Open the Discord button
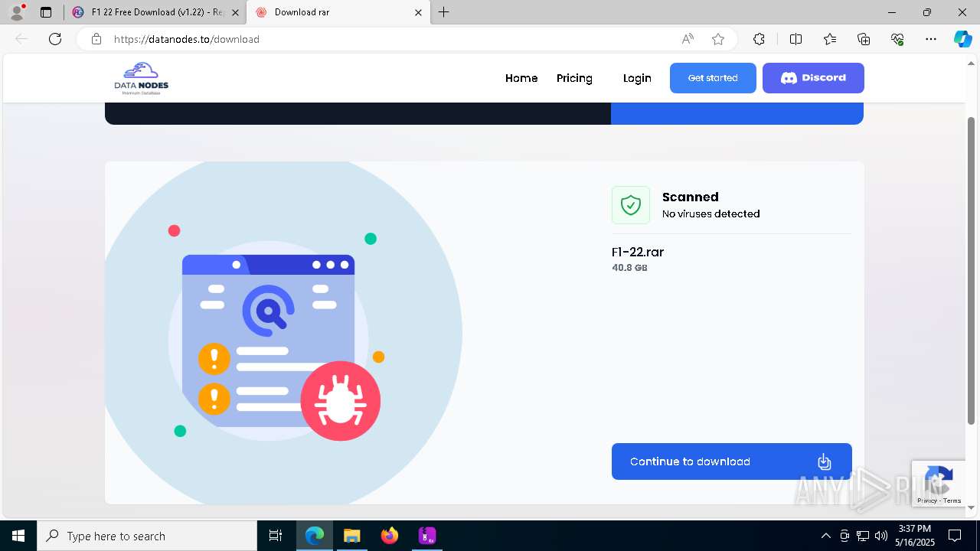 tap(813, 78)
